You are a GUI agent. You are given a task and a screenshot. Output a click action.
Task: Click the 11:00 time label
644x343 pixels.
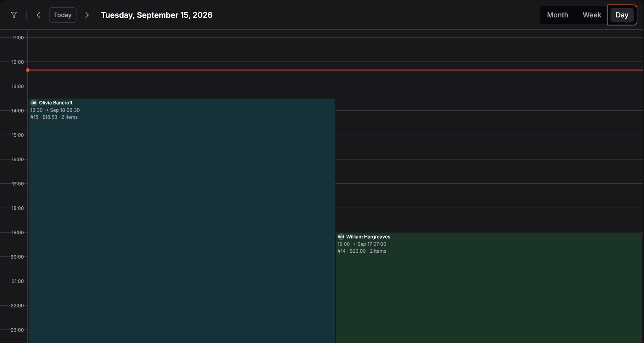point(18,37)
